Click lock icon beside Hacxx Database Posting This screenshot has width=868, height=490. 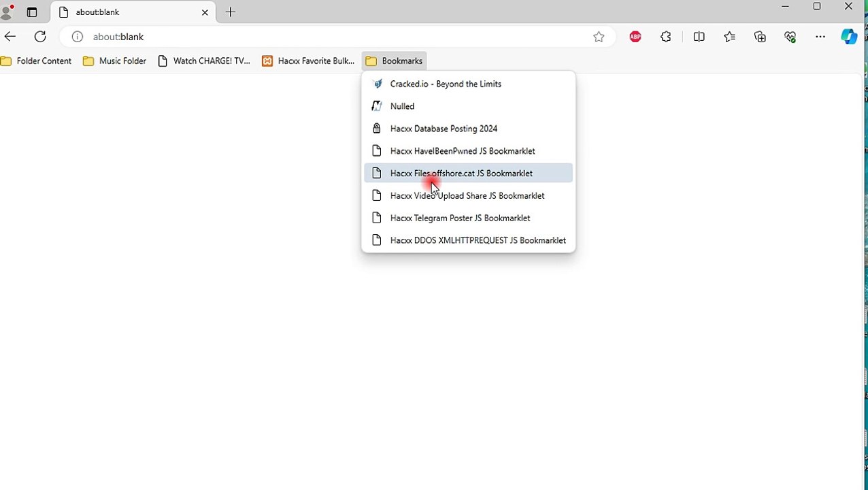(377, 129)
